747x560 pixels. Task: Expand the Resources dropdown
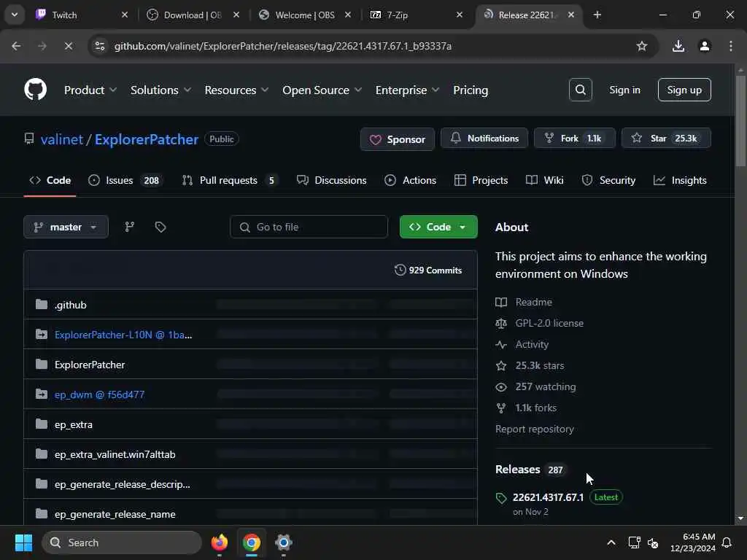[x=236, y=90]
